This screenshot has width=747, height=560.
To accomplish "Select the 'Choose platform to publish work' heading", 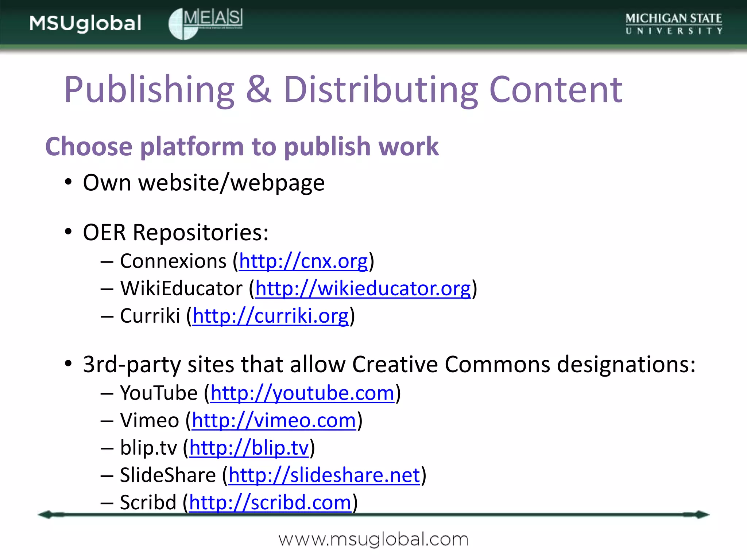I will [242, 147].
